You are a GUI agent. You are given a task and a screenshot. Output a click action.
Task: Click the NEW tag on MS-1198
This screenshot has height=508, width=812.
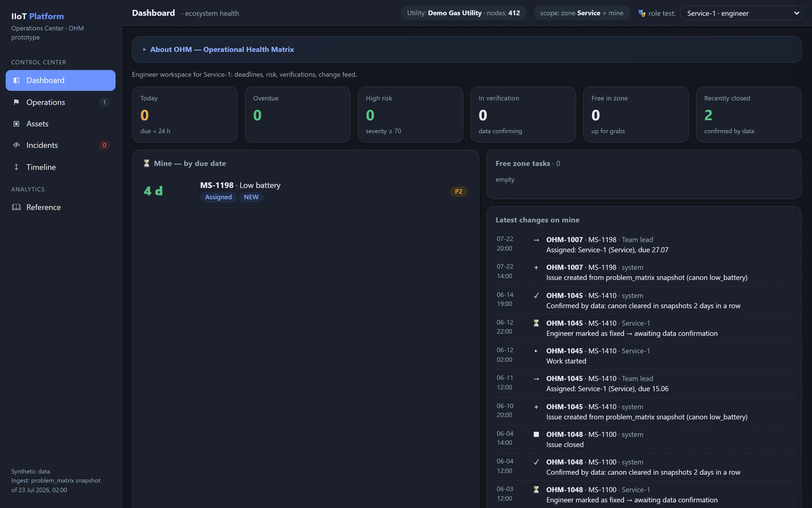coord(251,197)
